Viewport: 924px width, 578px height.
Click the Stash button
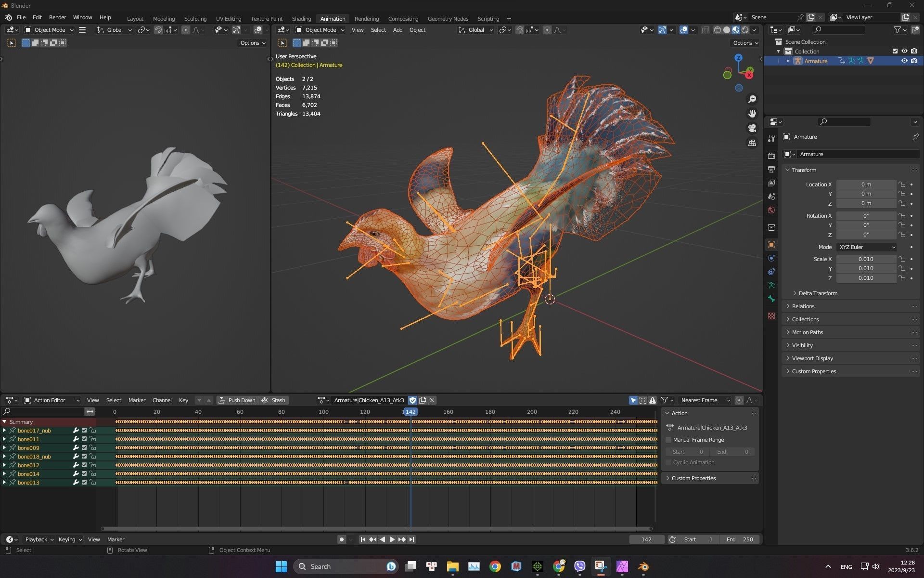click(x=274, y=400)
